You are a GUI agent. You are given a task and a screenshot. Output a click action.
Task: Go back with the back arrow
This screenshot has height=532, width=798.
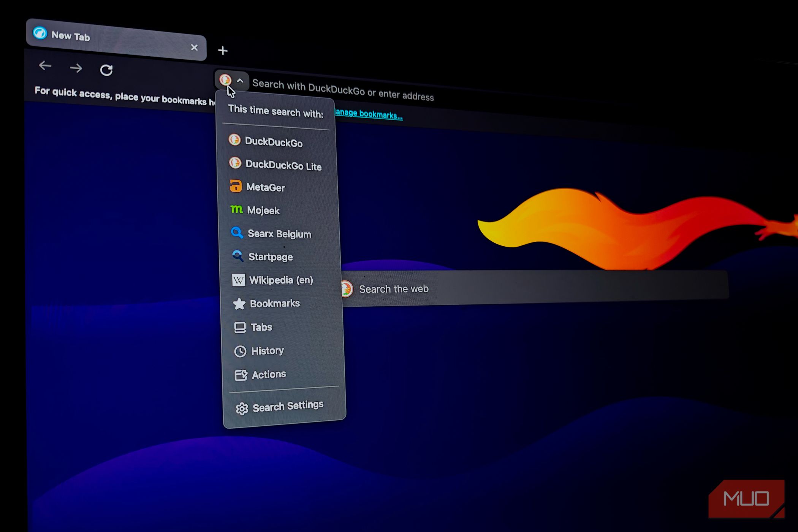[45, 66]
